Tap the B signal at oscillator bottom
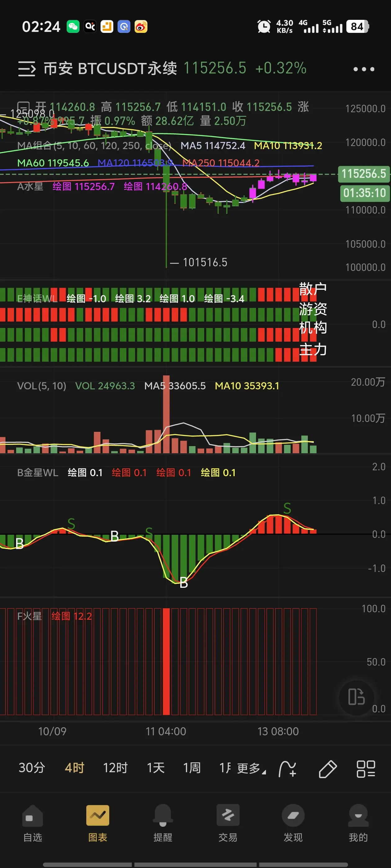Viewport: 391px width, 868px height. (x=183, y=582)
